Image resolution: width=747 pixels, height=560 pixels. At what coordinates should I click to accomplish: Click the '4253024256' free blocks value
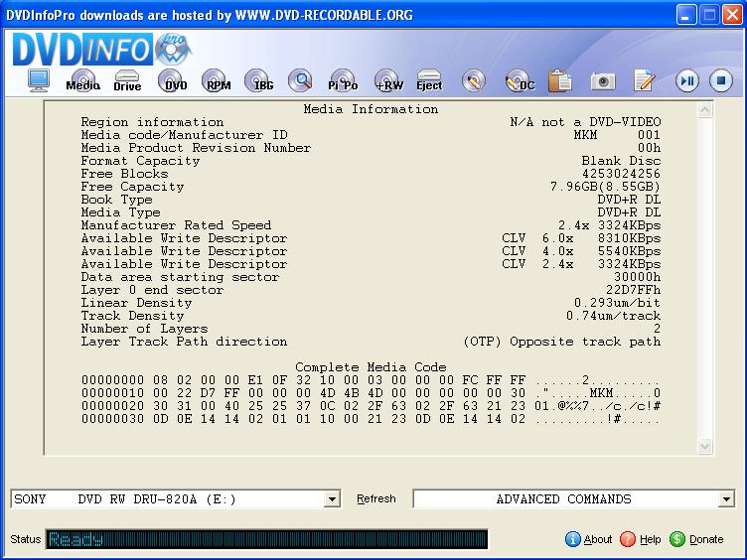coord(621,174)
